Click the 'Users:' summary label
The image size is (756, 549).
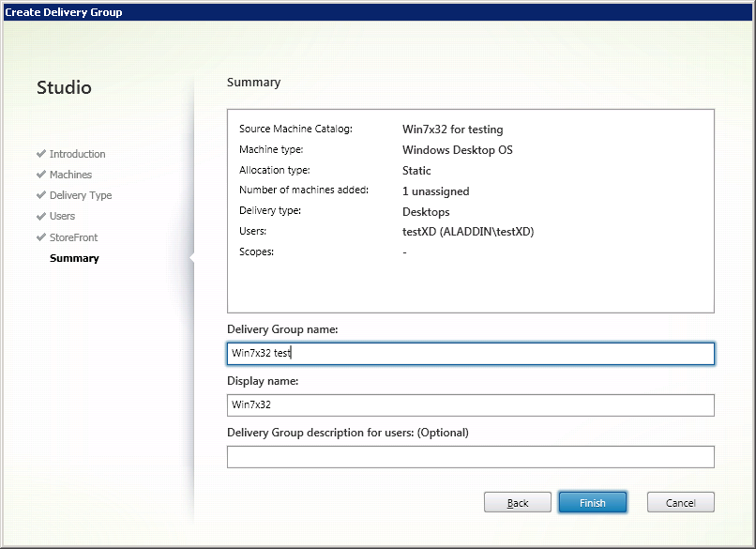(x=252, y=231)
